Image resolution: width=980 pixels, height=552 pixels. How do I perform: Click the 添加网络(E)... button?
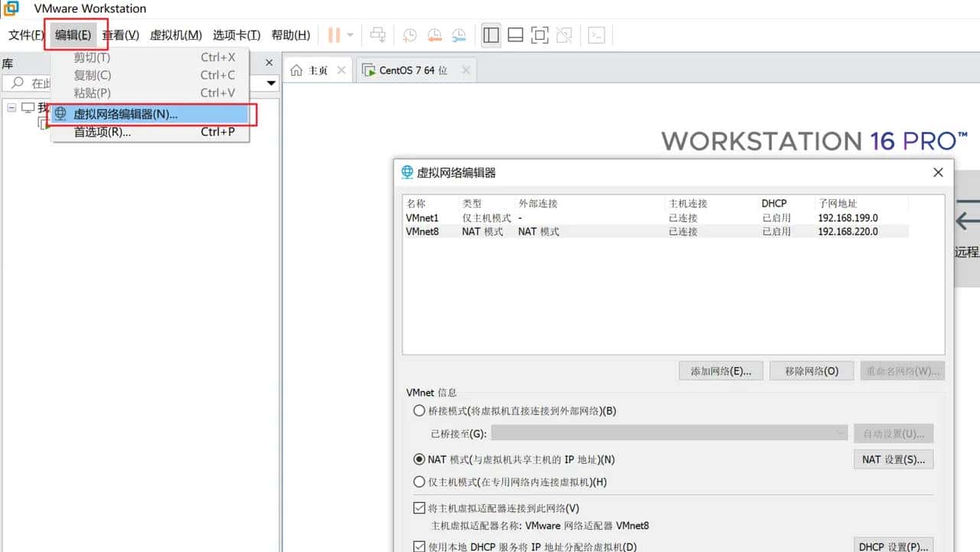coord(720,371)
